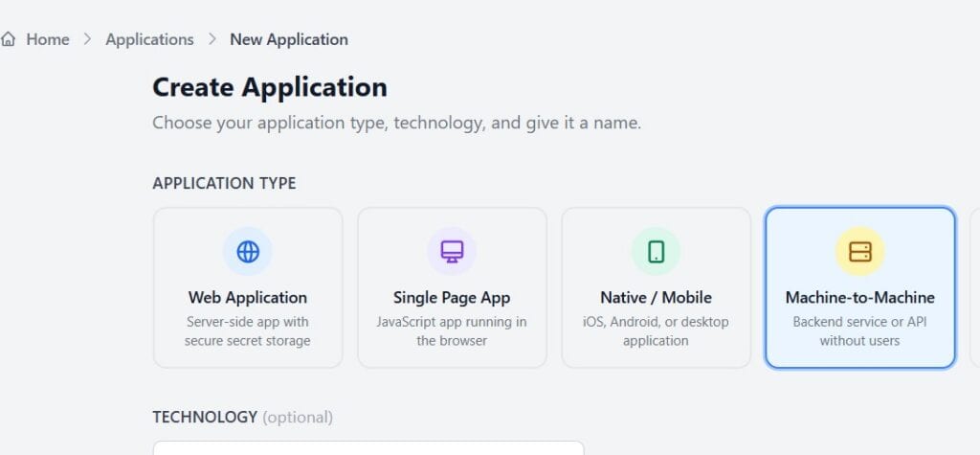Click the breadcrumb chevron after Applications
The height and width of the screenshot is (455, 980).
tap(212, 39)
